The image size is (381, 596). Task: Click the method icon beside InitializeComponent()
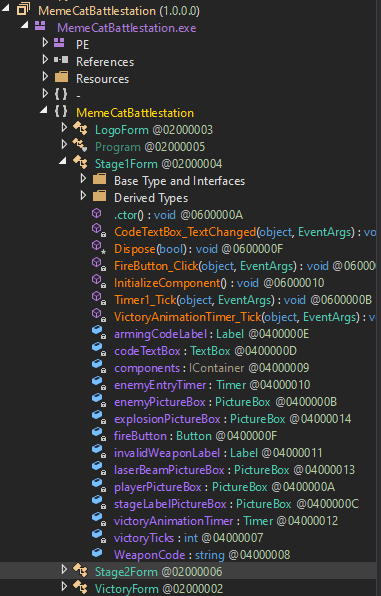click(98, 281)
